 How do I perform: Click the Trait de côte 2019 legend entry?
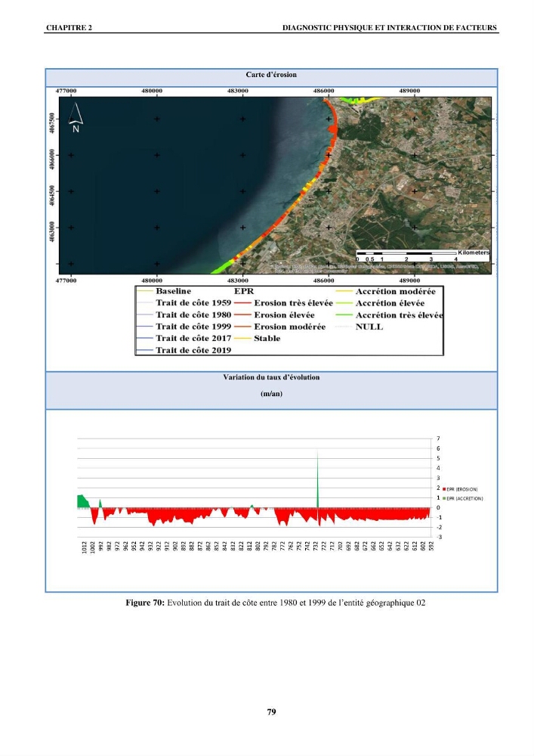184,351
